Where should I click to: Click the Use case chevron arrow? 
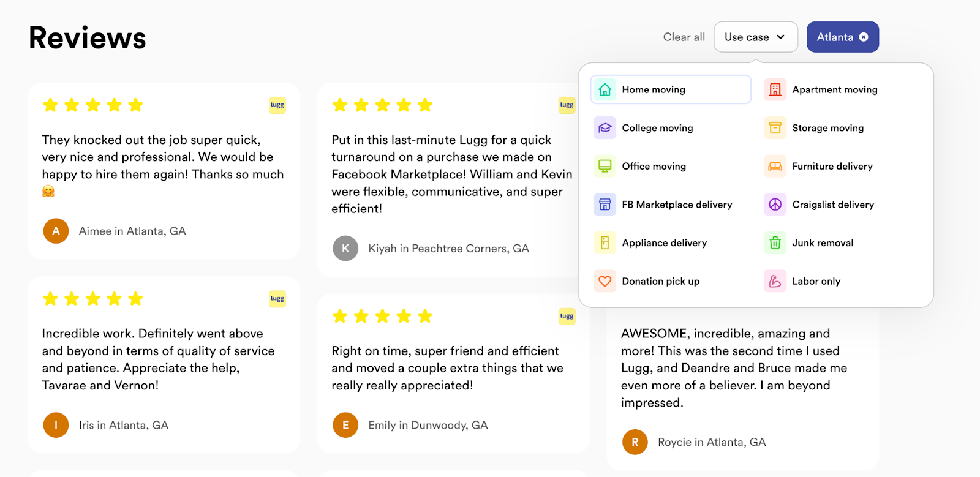pyautogui.click(x=781, y=37)
